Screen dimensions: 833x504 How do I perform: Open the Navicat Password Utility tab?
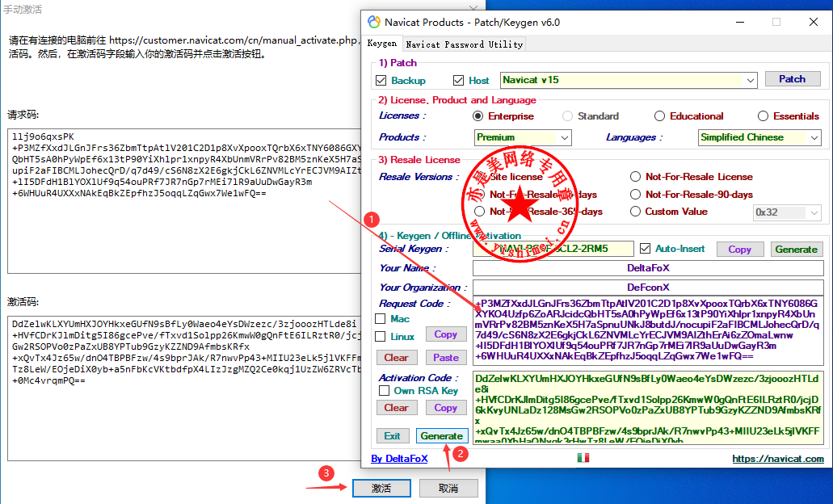coord(465,44)
